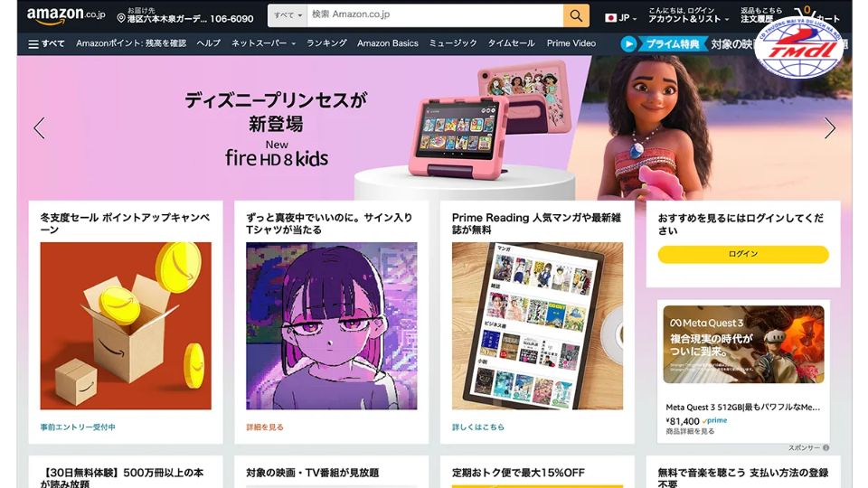
Task: Expand the ネットスーパー menu
Action: [x=263, y=43]
